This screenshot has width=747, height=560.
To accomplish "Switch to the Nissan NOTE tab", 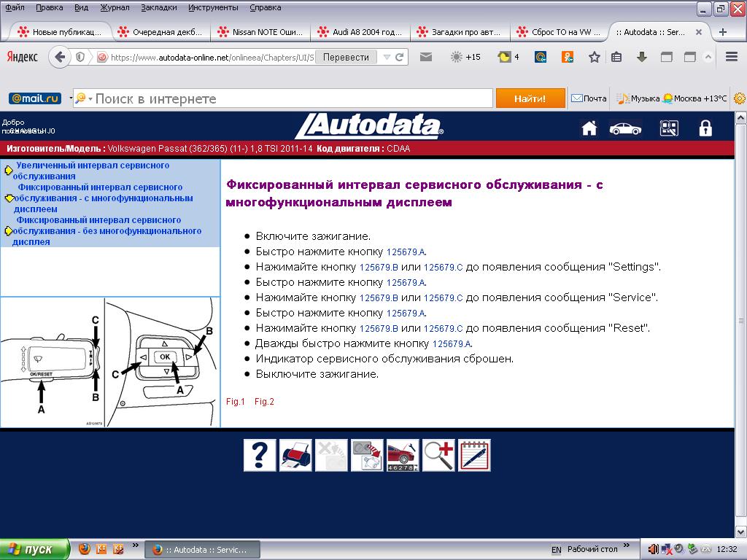I will coord(260,32).
